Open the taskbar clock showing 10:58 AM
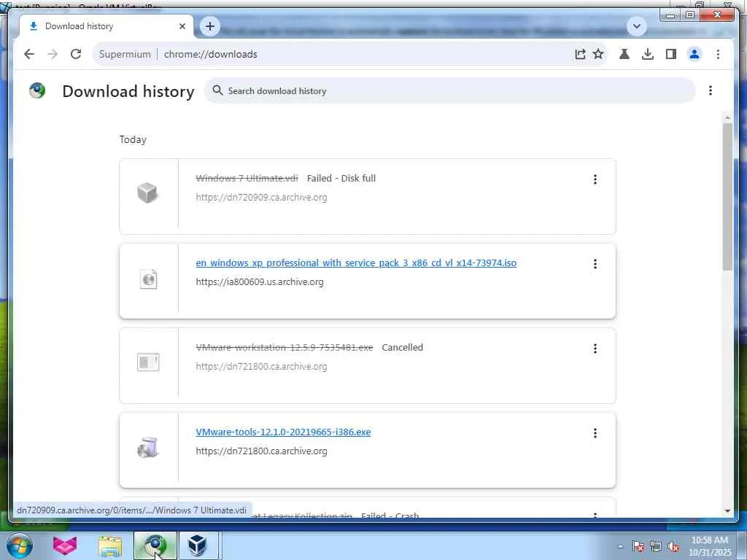The width and height of the screenshot is (747, 560). coord(710,546)
